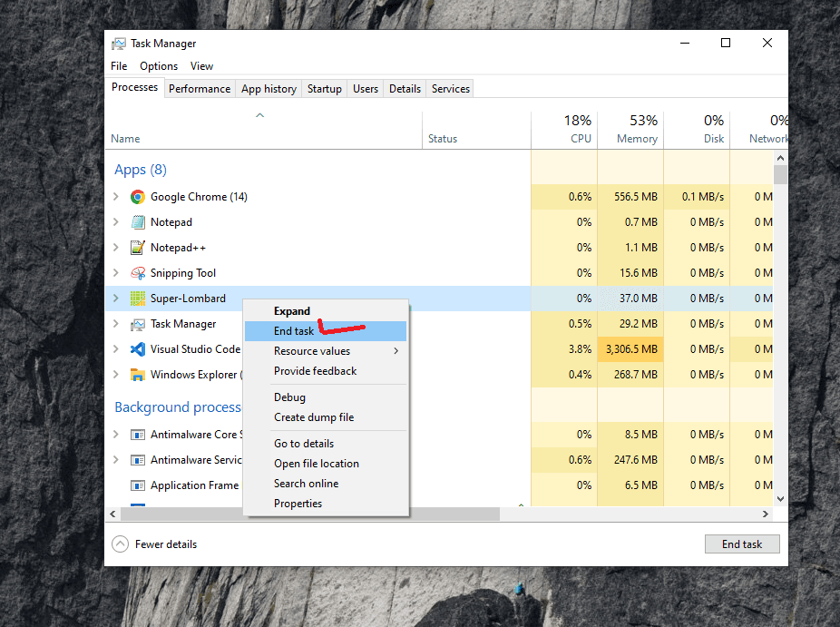Click the 3,306.5 MB memory cell
Viewport: 840px width, 627px height.
click(x=630, y=349)
